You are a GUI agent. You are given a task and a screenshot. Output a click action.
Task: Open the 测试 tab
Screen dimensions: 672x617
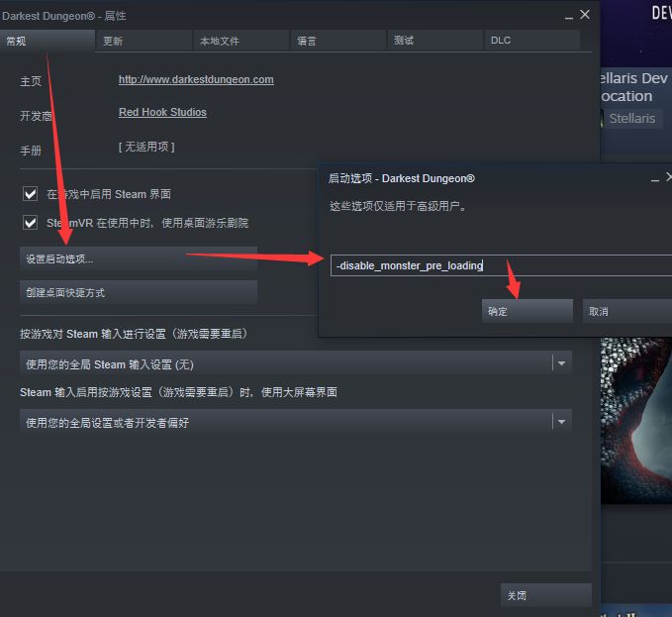point(434,41)
